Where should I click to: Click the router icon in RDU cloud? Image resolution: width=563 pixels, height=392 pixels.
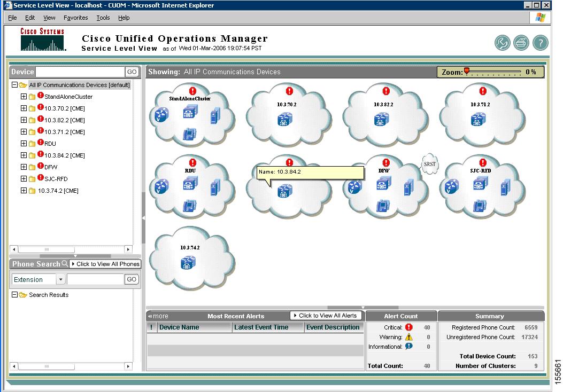(x=161, y=186)
